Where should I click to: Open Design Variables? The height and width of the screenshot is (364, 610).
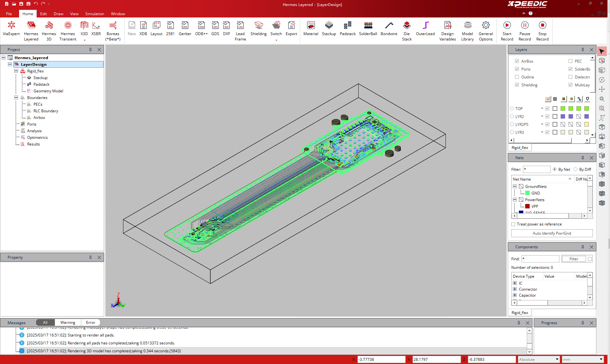click(x=447, y=31)
